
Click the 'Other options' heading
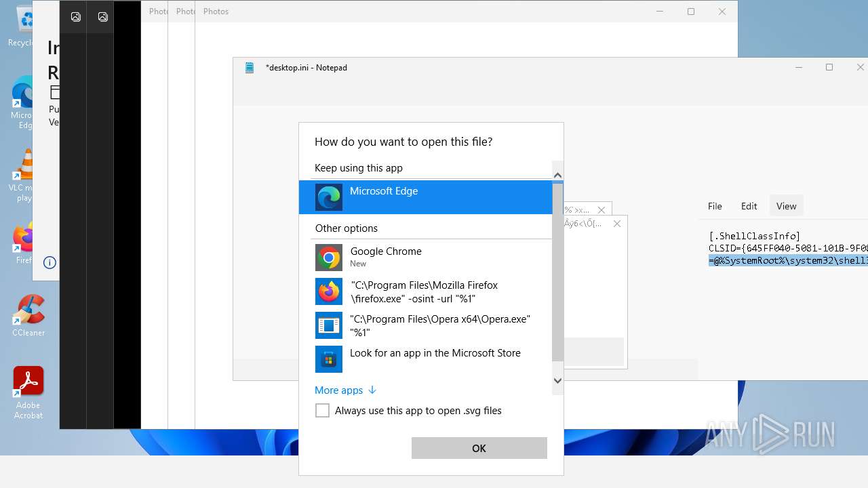(x=347, y=228)
